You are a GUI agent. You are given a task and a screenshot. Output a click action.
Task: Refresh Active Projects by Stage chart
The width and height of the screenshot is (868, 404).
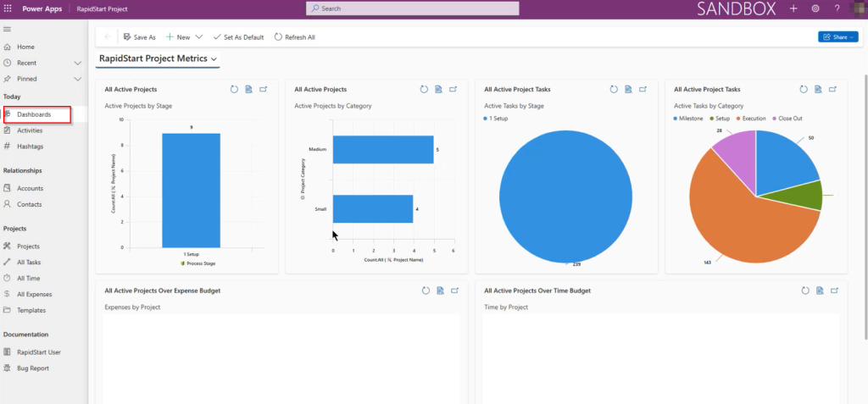[234, 89]
